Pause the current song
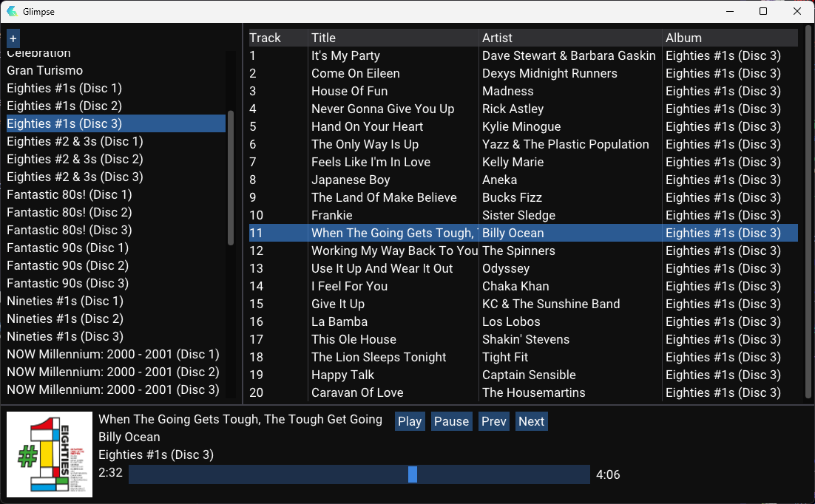Image resolution: width=815 pixels, height=504 pixels. pyautogui.click(x=451, y=421)
